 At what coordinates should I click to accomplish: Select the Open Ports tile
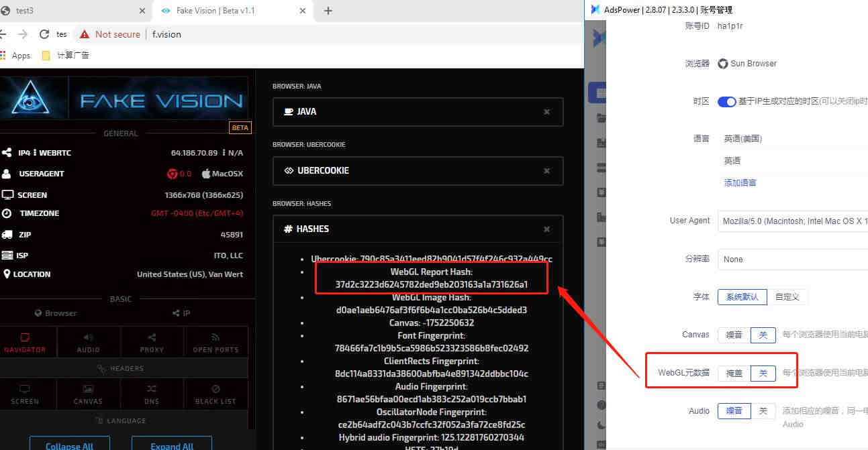click(215, 342)
